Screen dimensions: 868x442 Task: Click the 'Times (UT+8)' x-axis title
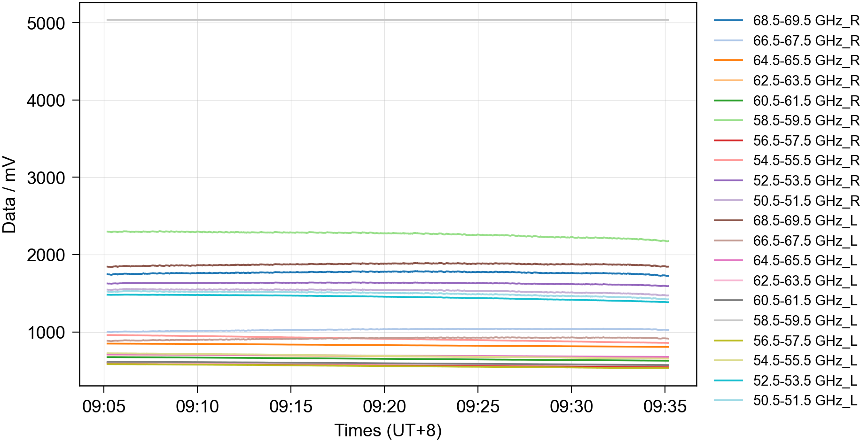coord(388,430)
